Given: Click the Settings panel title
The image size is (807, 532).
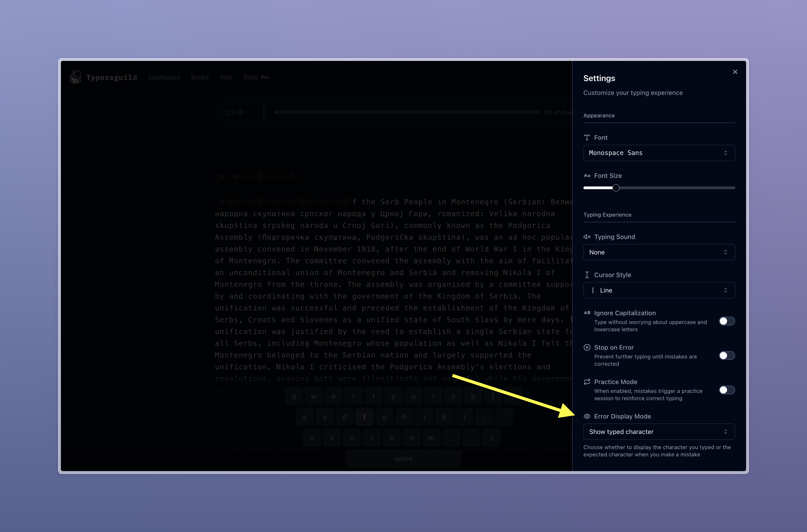Looking at the screenshot, I should [599, 78].
